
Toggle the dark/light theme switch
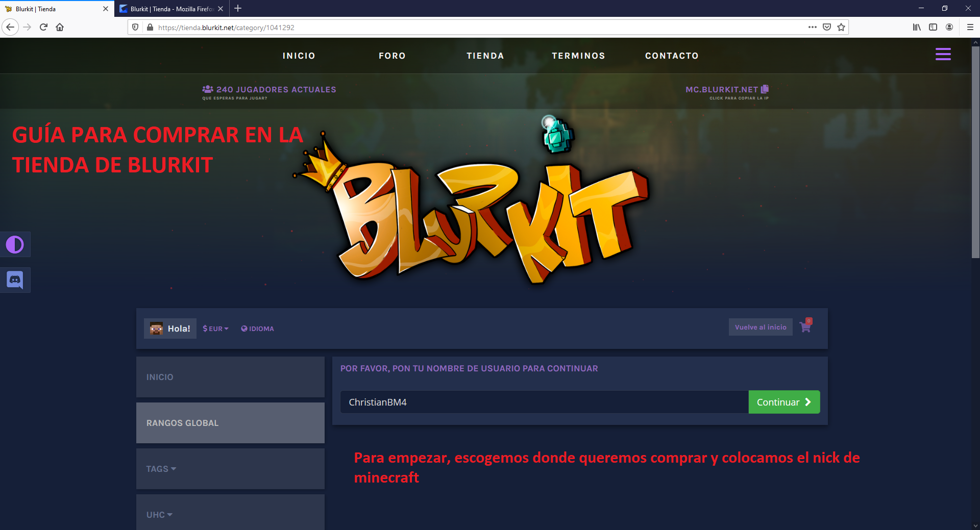(x=15, y=245)
